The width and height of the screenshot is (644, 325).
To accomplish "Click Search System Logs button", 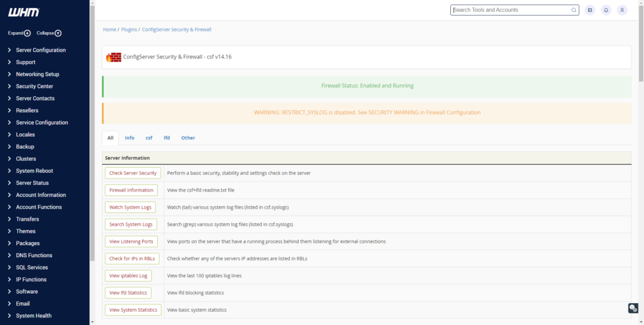I will (x=131, y=224).
